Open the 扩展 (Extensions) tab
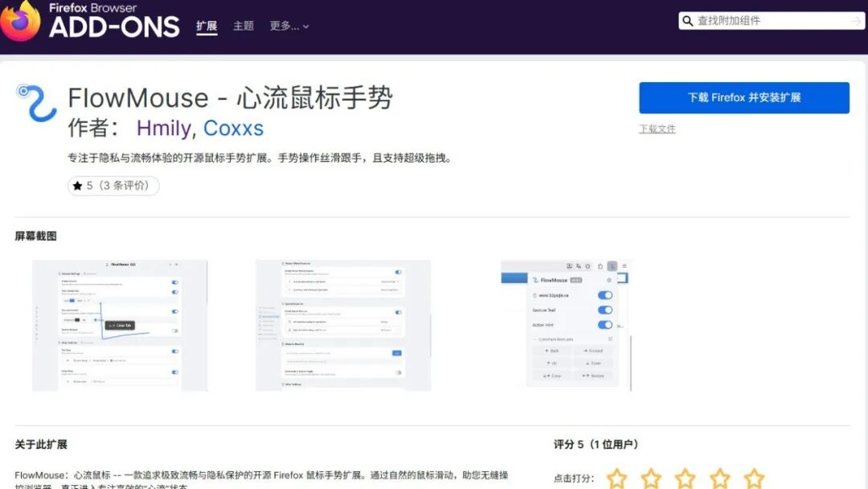868x489 pixels. click(x=207, y=26)
